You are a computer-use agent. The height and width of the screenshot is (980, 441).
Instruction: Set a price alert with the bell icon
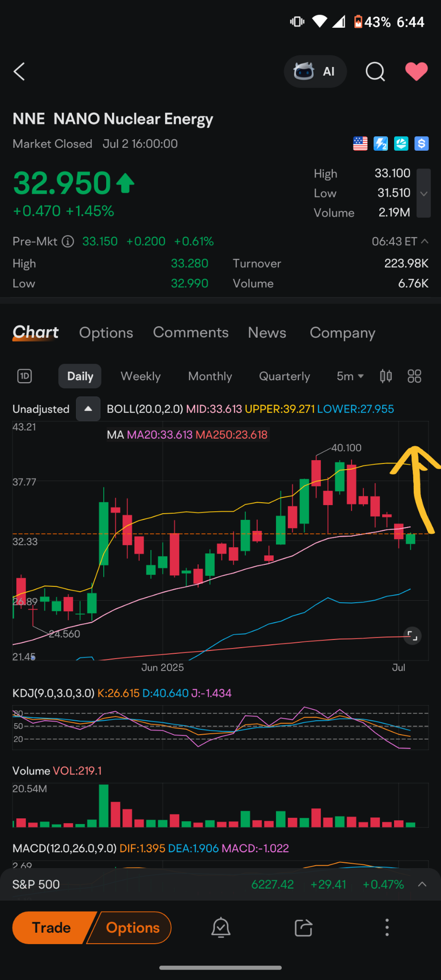pyautogui.click(x=221, y=928)
